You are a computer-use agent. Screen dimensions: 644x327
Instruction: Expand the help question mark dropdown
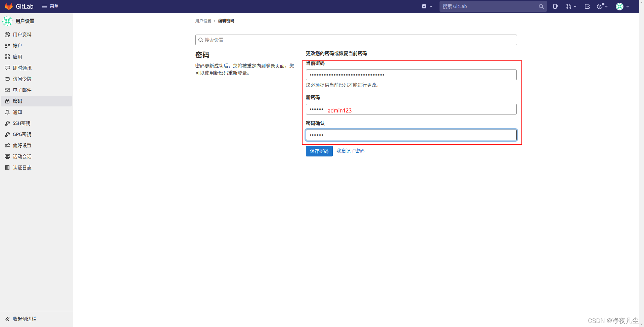pyautogui.click(x=602, y=6)
